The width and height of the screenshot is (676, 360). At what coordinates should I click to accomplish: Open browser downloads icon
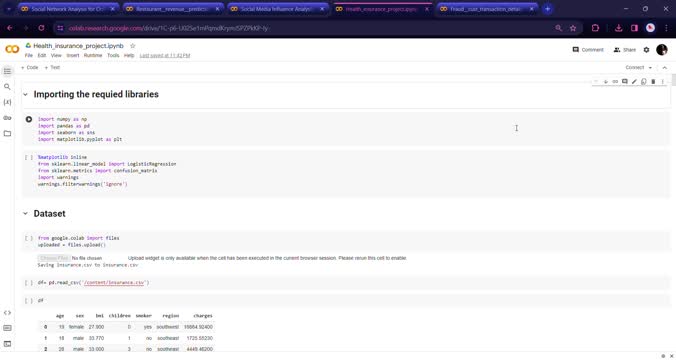[619, 28]
